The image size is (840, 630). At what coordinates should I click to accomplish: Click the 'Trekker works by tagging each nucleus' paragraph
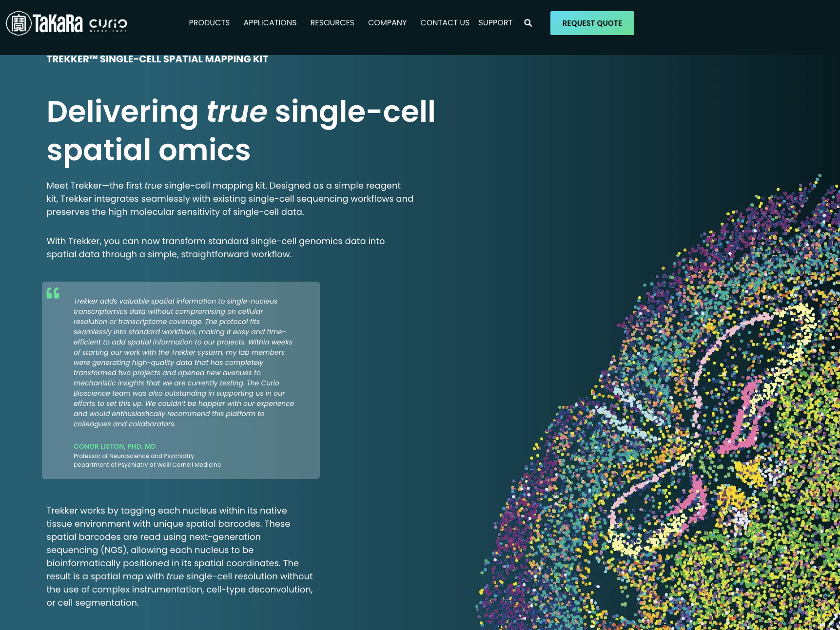tap(179, 556)
